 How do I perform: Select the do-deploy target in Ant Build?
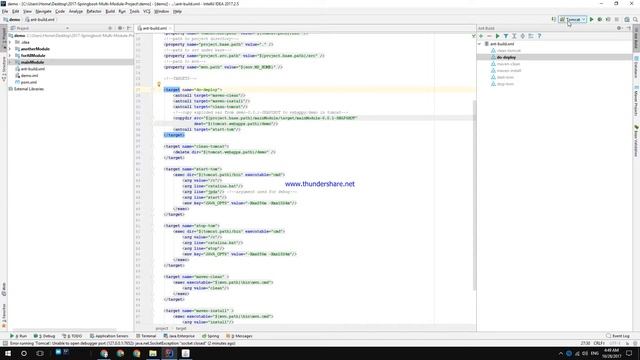click(x=506, y=58)
